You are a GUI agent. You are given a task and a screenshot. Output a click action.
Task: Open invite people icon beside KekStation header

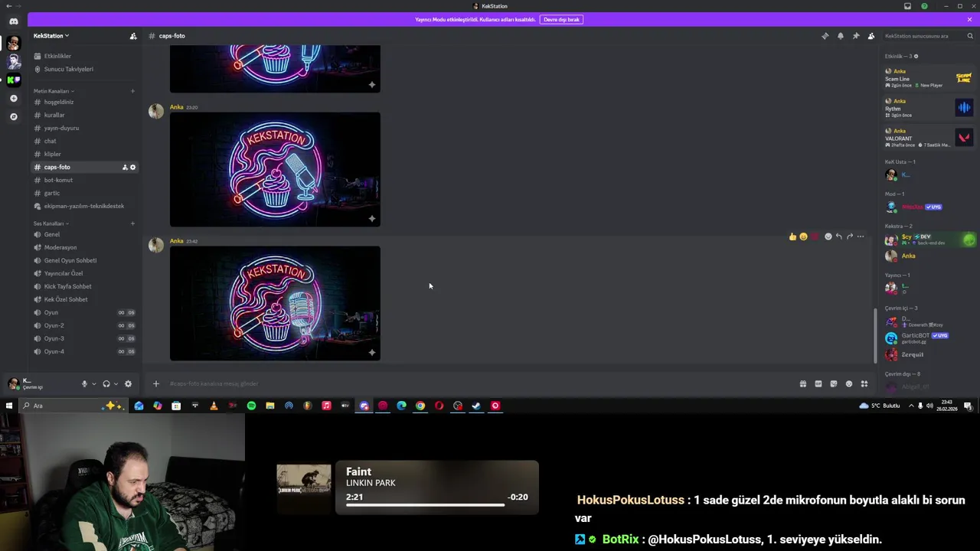pos(133,36)
